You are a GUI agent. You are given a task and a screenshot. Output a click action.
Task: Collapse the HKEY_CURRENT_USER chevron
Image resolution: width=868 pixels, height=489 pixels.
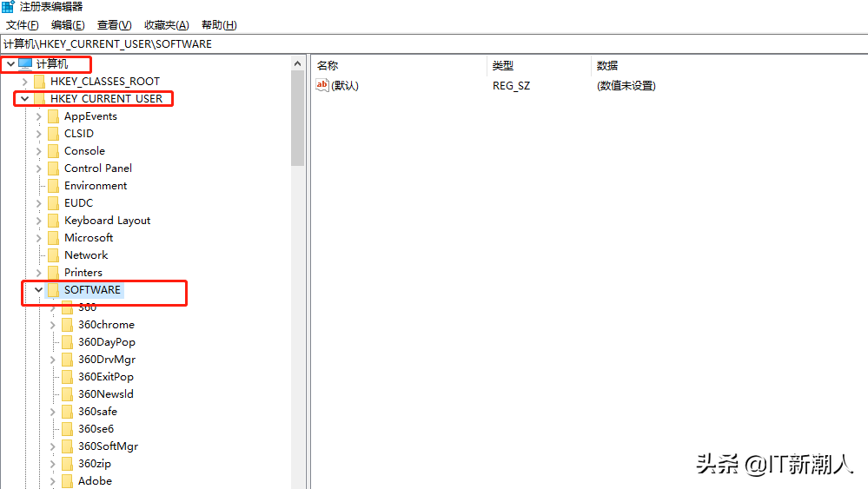point(24,99)
